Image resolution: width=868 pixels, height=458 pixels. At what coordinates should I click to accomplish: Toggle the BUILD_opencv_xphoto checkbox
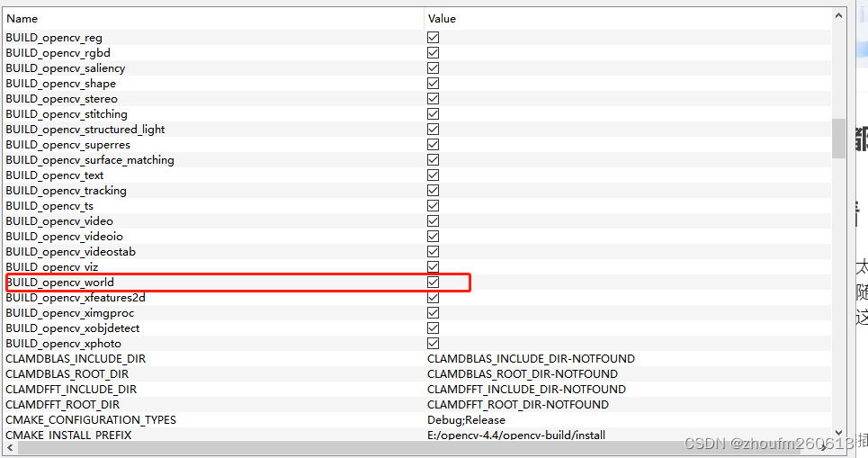click(433, 344)
